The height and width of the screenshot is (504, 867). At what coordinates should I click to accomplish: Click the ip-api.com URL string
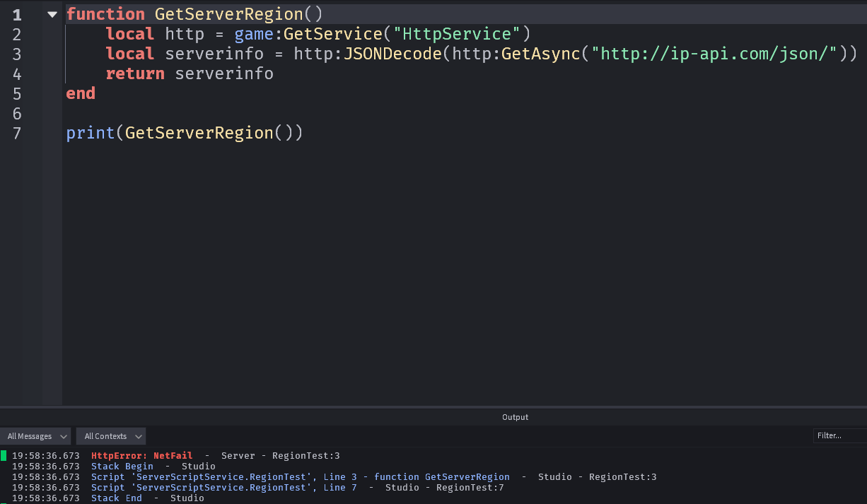pyautogui.click(x=714, y=54)
